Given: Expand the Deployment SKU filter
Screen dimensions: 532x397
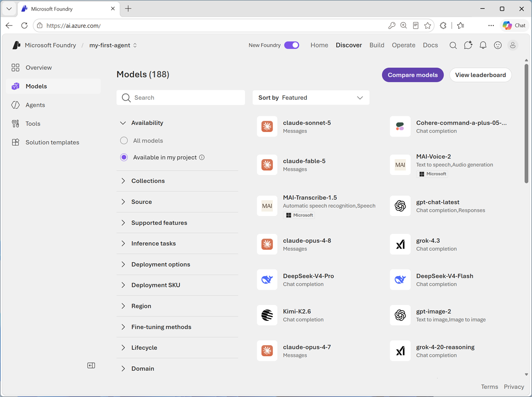Looking at the screenshot, I should click(x=177, y=285).
